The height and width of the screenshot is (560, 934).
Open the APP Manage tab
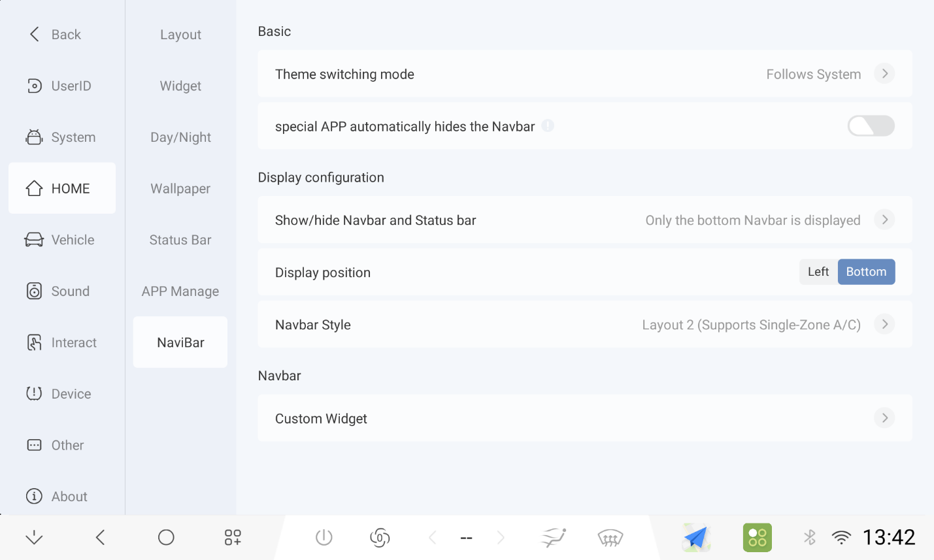click(180, 291)
